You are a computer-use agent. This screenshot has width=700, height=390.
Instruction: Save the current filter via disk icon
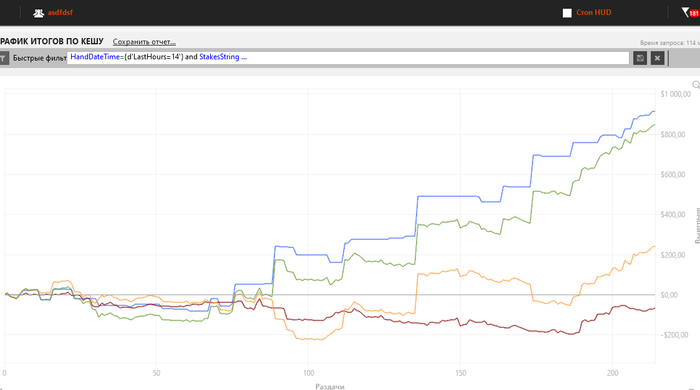tap(640, 58)
